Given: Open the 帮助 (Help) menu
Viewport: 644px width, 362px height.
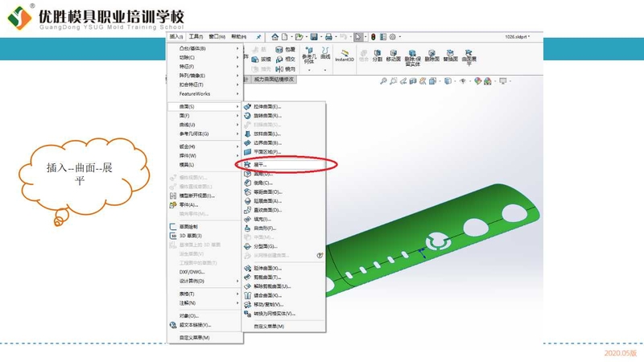Looking at the screenshot, I should (238, 37).
